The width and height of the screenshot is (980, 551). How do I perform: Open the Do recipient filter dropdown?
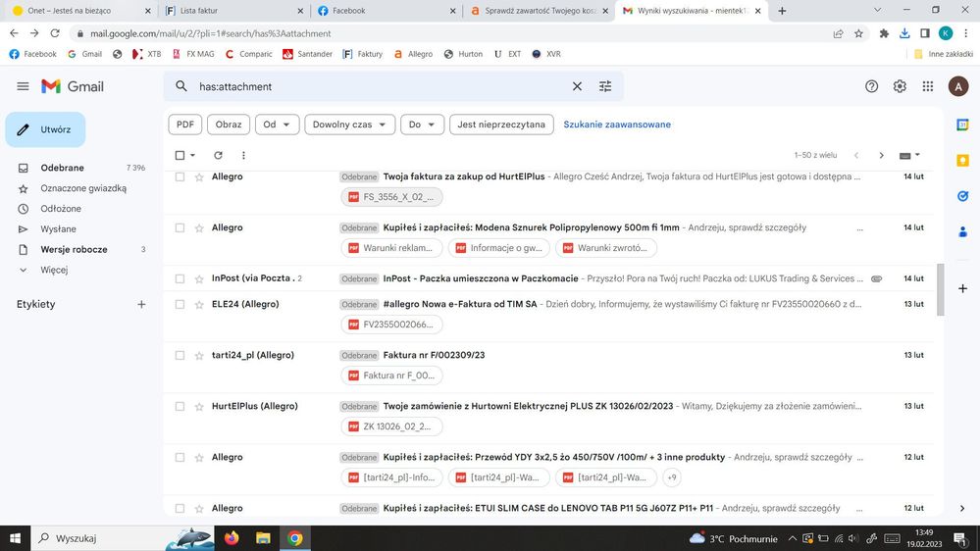point(422,125)
